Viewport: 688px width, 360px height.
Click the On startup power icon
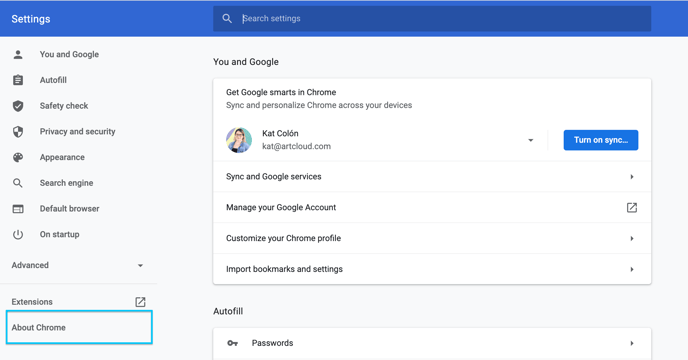18,234
